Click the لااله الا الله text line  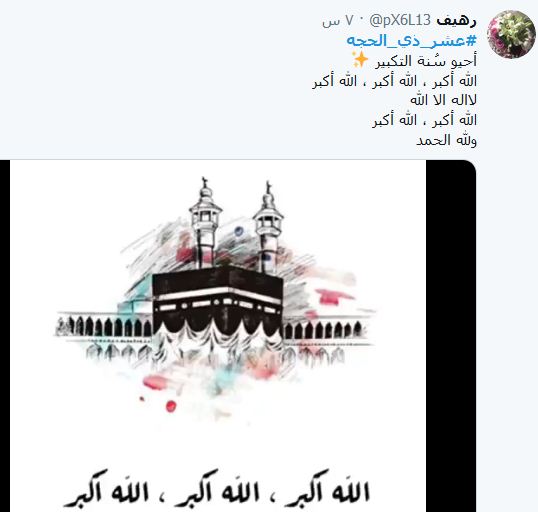pos(443,101)
